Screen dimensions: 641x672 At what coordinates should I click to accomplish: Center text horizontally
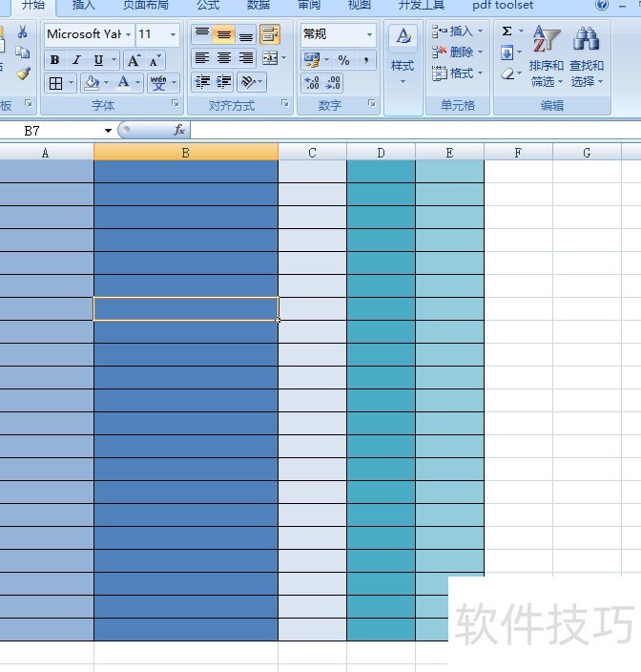coord(224,58)
